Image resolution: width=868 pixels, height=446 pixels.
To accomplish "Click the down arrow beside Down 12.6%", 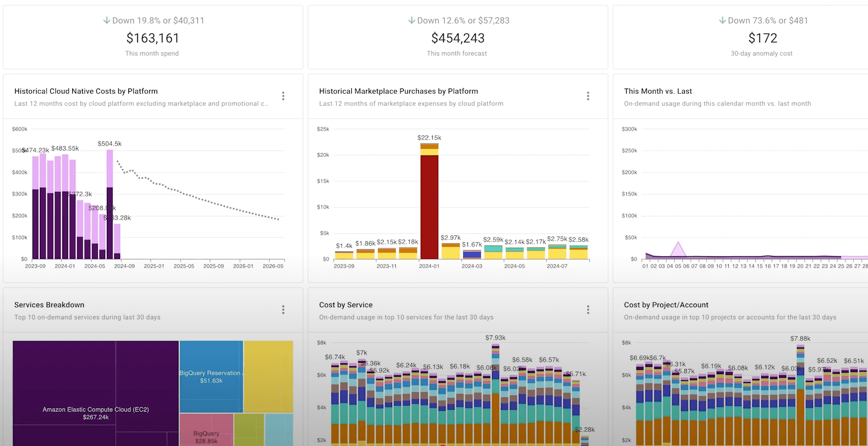I will tap(411, 20).
